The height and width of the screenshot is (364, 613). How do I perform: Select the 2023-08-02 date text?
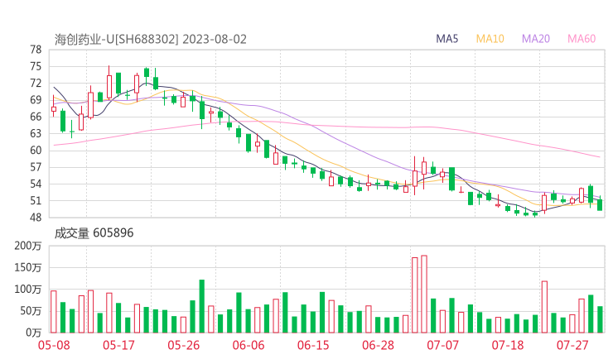tap(214, 39)
